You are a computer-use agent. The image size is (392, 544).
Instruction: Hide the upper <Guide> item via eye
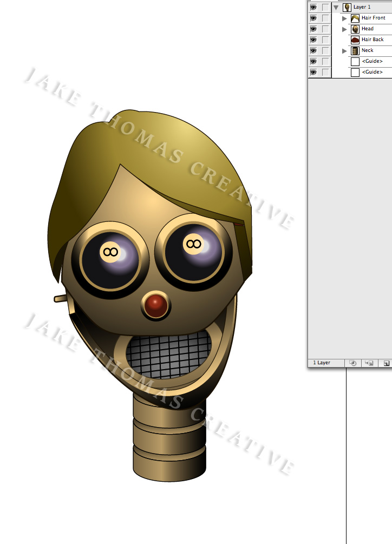pos(313,61)
